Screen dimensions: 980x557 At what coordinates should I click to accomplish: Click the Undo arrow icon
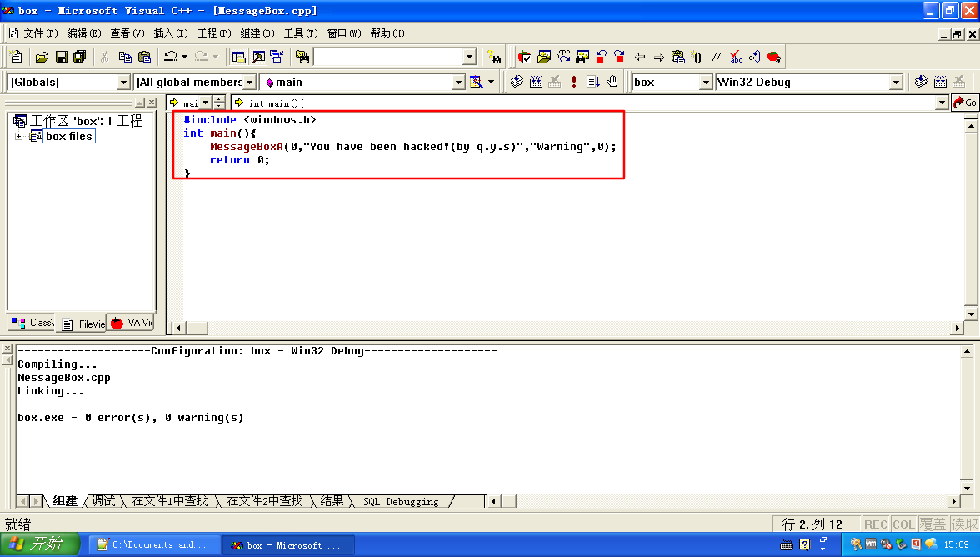click(170, 57)
